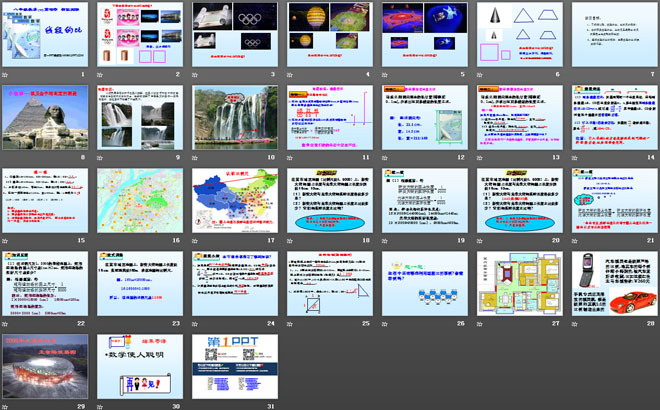Screen dimensions: 660x410
Task: Click the animation star beneath slide 12
Action: click(x=385, y=157)
